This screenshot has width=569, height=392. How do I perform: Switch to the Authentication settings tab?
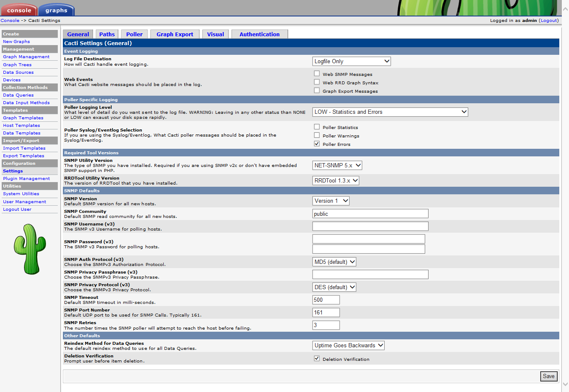[259, 34]
